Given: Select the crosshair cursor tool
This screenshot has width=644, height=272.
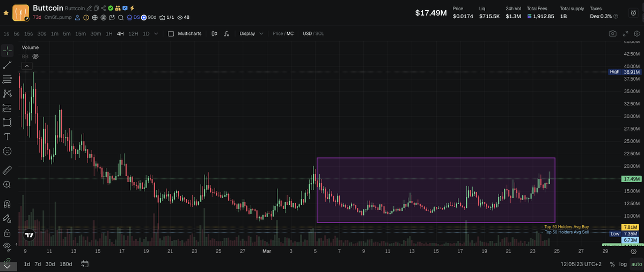Looking at the screenshot, I should coord(7,51).
